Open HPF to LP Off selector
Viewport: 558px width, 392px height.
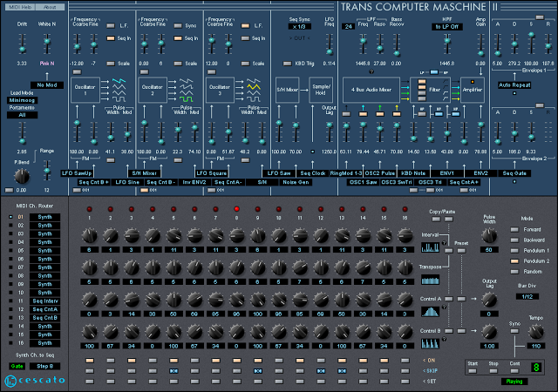pyautogui.click(x=447, y=27)
